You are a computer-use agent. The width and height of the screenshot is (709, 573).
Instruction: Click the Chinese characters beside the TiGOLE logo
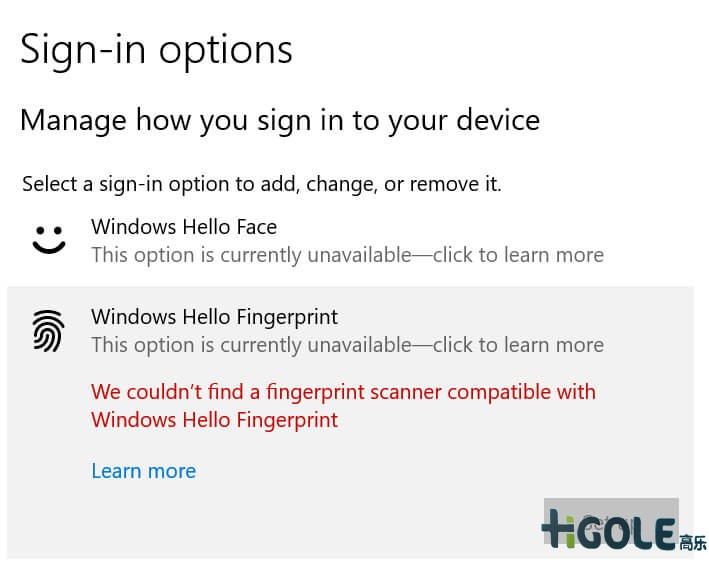[x=692, y=543]
